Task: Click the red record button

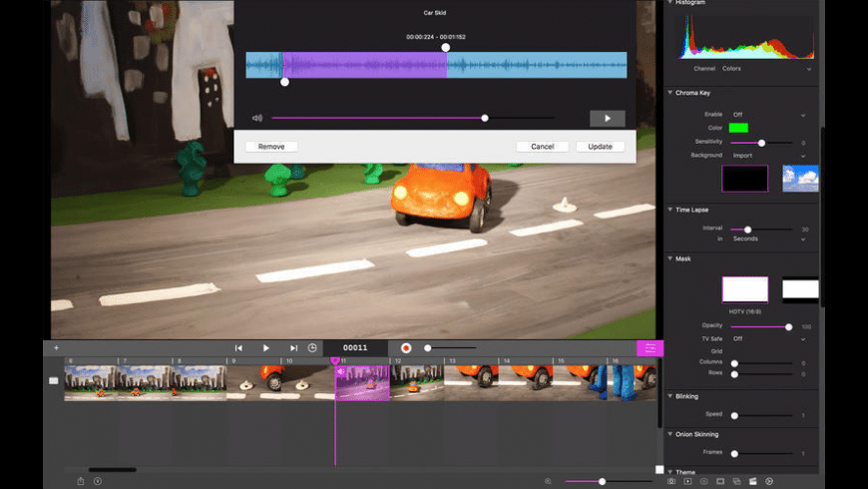Action: [406, 348]
